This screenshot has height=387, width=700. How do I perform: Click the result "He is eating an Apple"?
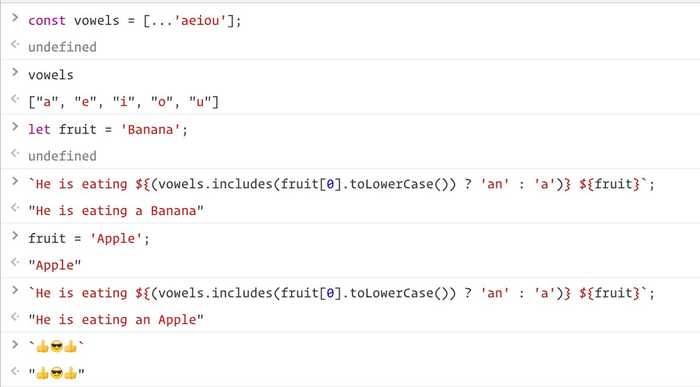coord(116,320)
